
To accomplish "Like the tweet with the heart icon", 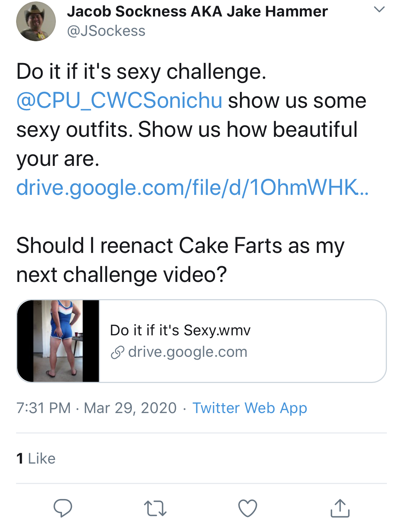I will [x=248, y=508].
